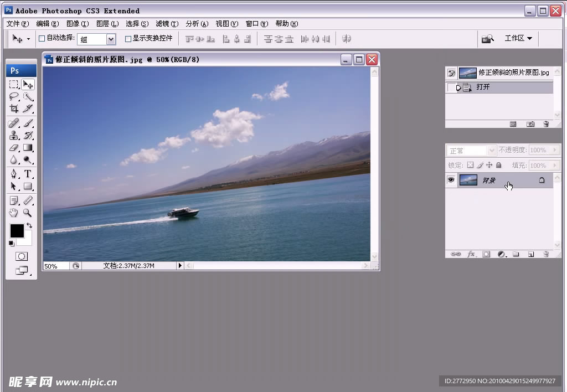The width and height of the screenshot is (567, 392).
Task: Change the screen mode
Action: tap(22, 271)
